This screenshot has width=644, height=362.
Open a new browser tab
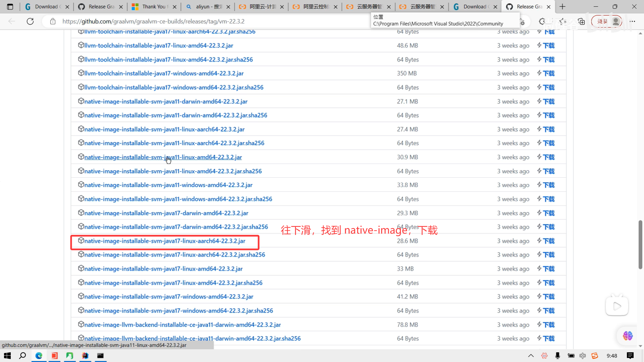[562, 7]
